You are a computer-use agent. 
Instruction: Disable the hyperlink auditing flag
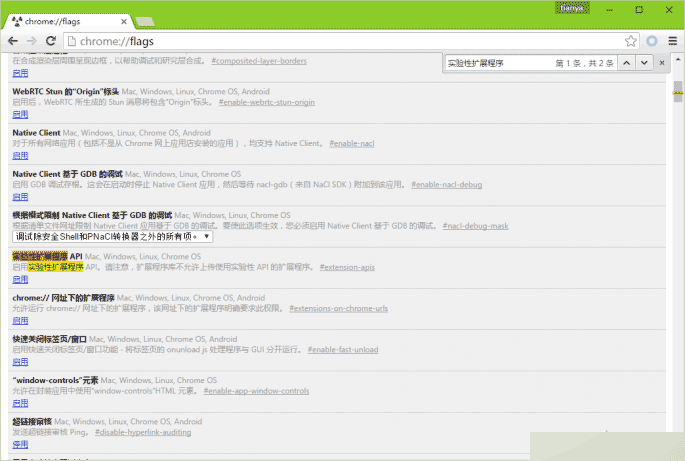20,444
